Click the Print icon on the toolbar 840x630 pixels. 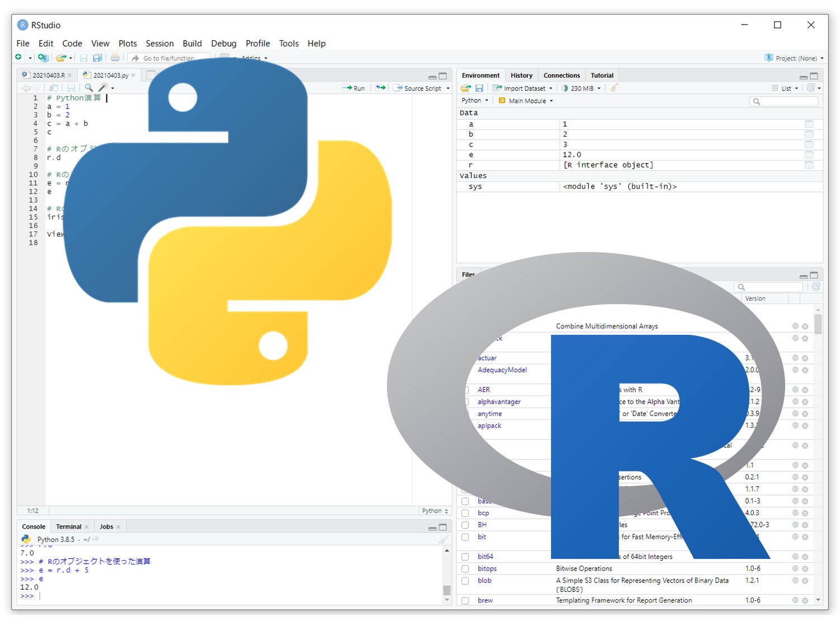tap(115, 58)
